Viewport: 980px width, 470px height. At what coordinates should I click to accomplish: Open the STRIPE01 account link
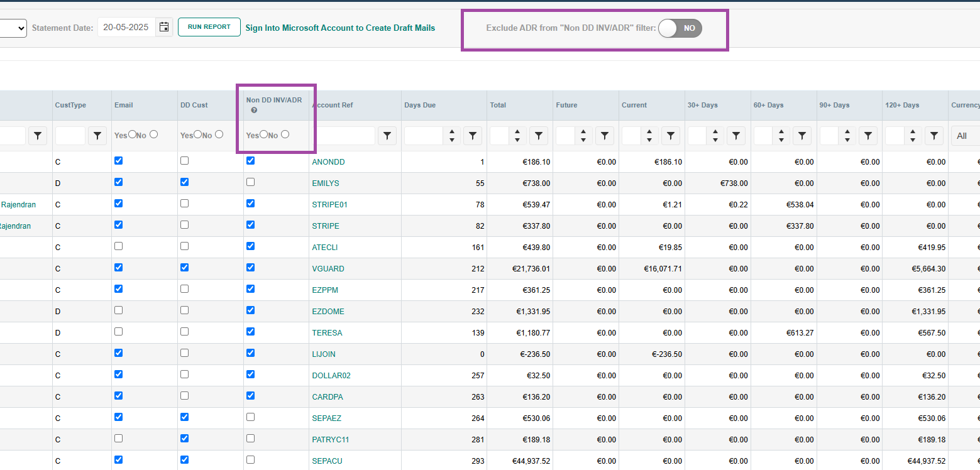tap(329, 205)
